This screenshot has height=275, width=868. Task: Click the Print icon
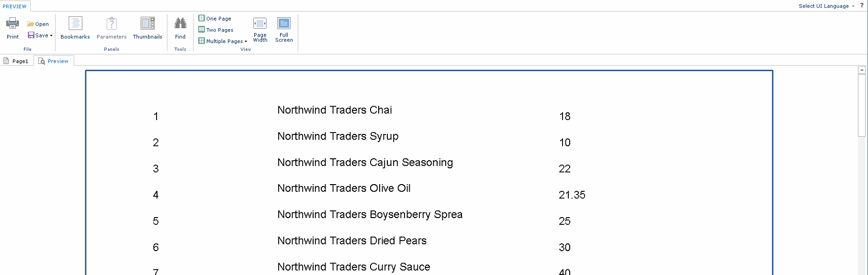click(x=12, y=23)
